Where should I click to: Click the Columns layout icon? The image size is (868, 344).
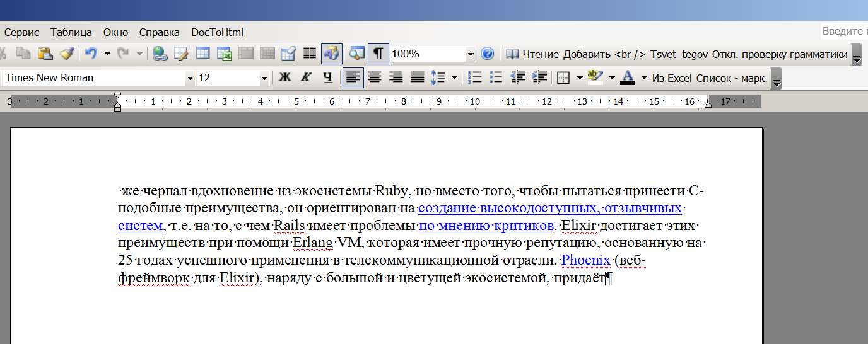[310, 54]
